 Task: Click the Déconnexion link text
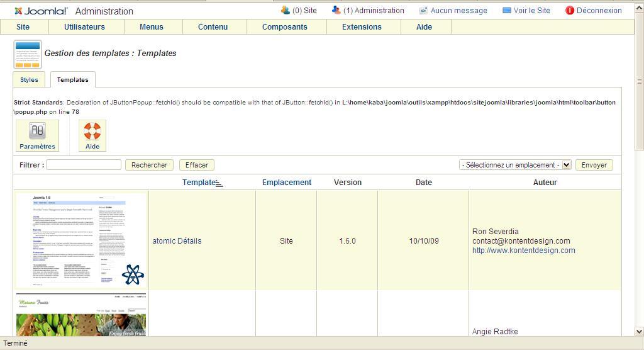(599, 10)
